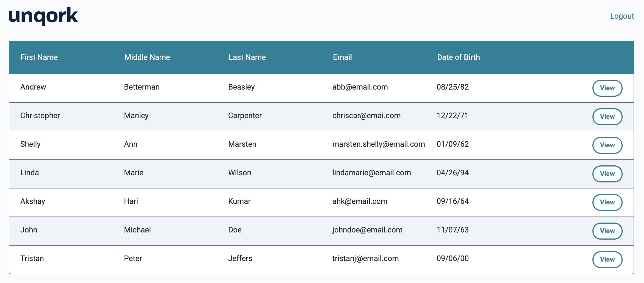644x283 pixels.
Task: Select the name Tristan in the table
Action: click(32, 259)
